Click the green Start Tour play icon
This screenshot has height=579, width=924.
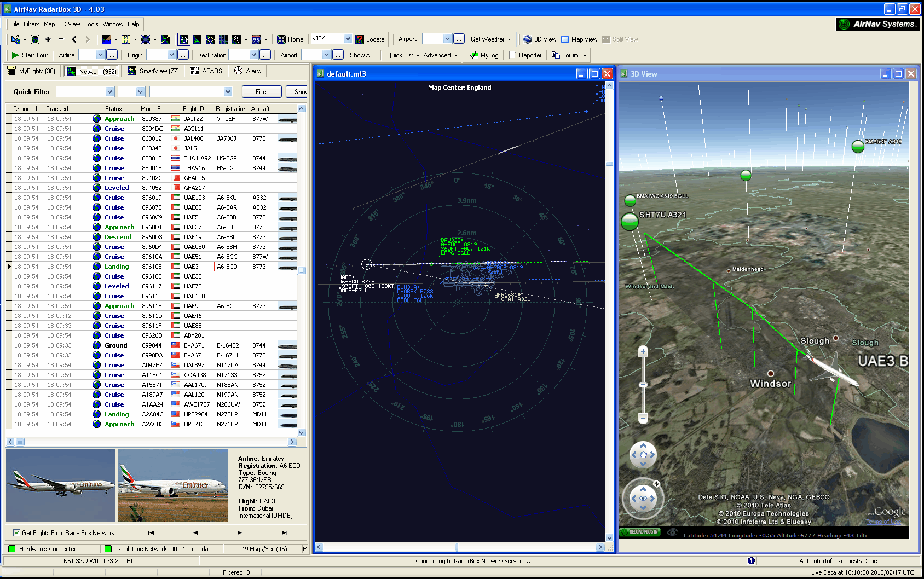point(15,55)
